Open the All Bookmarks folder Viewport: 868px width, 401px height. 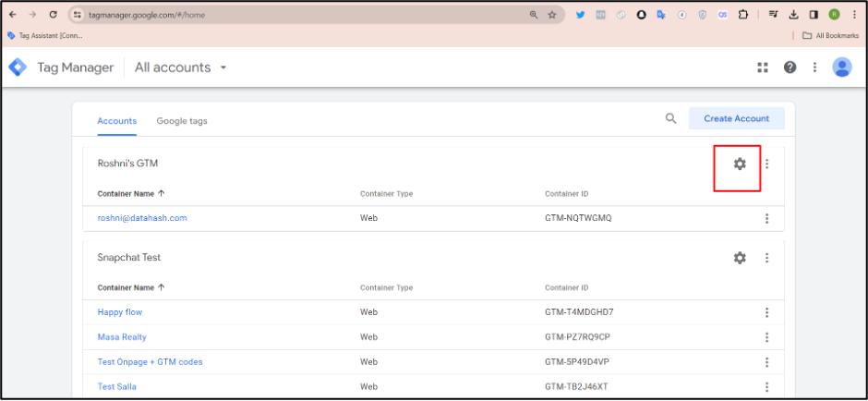tap(830, 35)
